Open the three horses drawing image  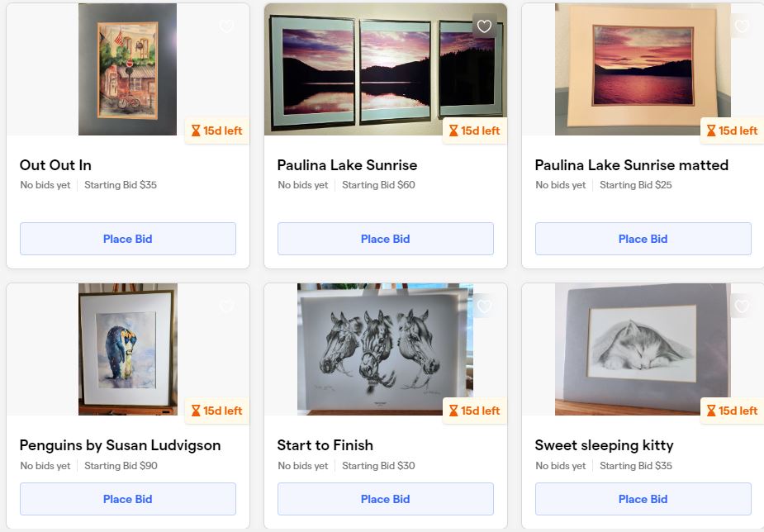[386, 349]
